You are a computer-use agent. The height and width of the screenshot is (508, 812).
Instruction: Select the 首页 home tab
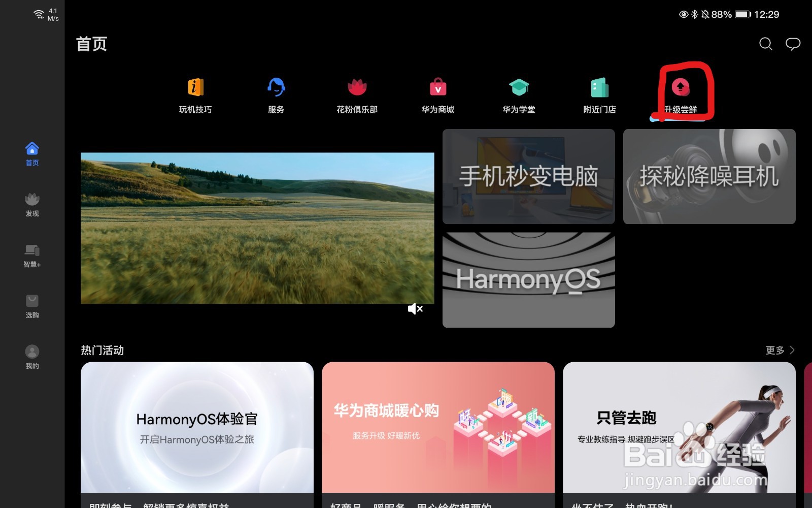pyautogui.click(x=31, y=153)
